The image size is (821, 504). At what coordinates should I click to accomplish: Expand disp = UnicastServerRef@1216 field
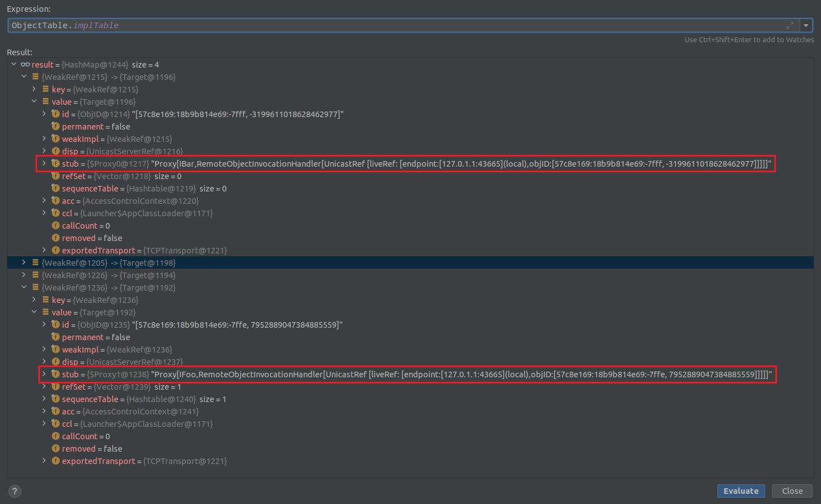tap(44, 151)
